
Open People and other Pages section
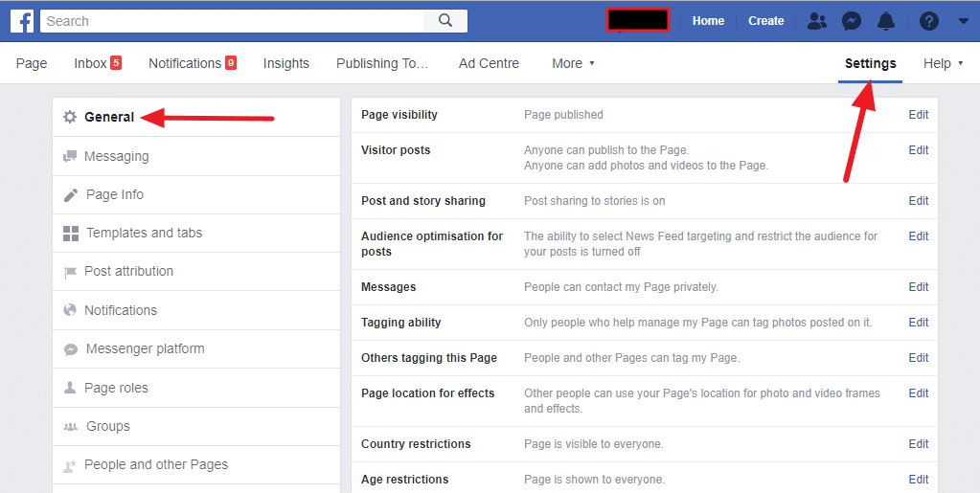coord(196,465)
